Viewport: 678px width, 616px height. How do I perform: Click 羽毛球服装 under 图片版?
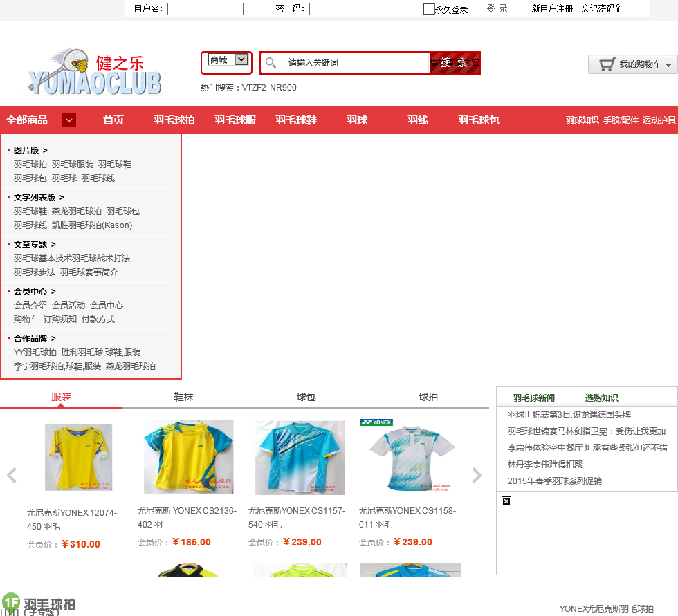click(73, 164)
